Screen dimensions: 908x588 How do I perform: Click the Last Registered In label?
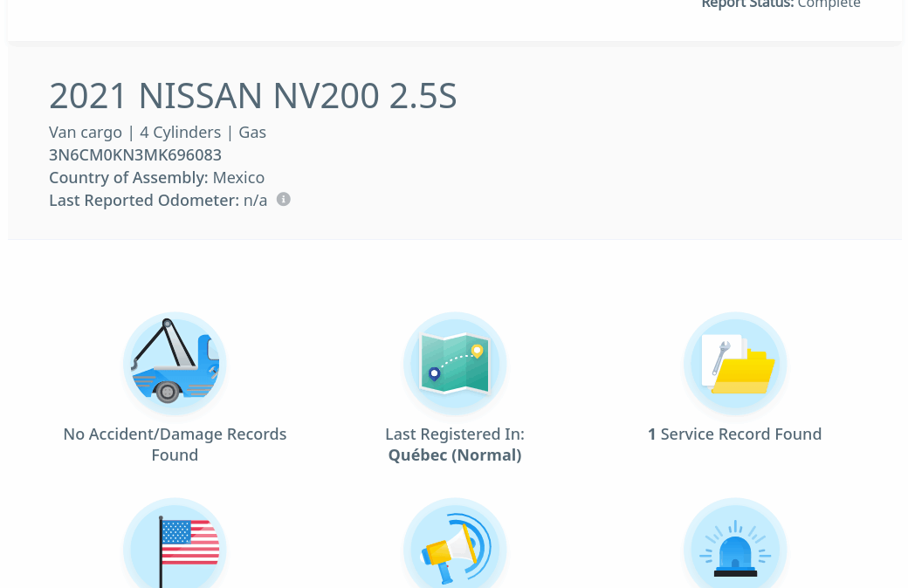454,434
